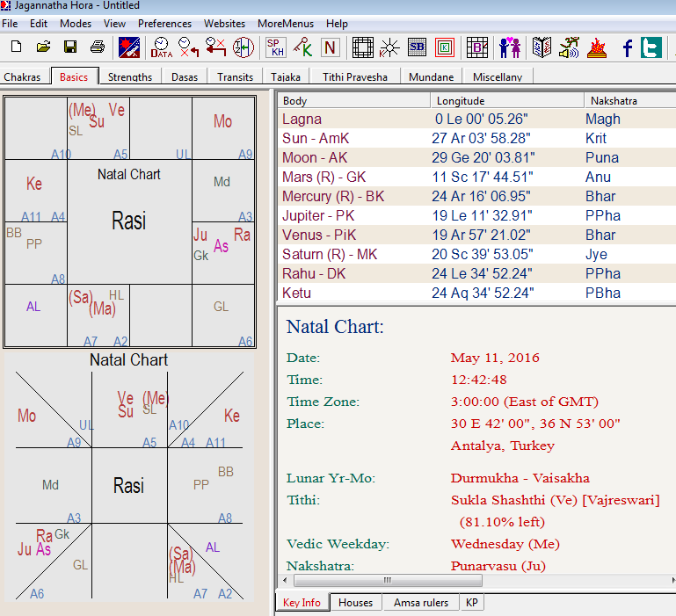The image size is (676, 616).
Task: Click the TZ time zone circle icon
Action: coord(244,47)
